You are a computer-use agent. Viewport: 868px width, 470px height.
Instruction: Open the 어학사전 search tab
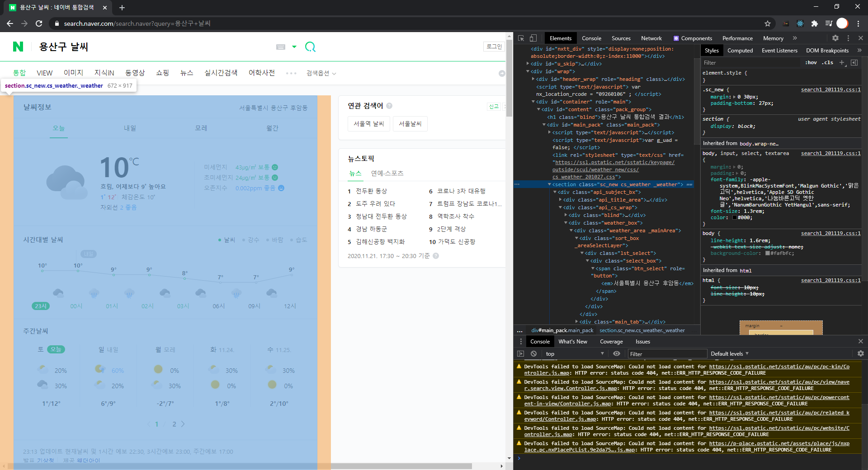tap(262, 73)
